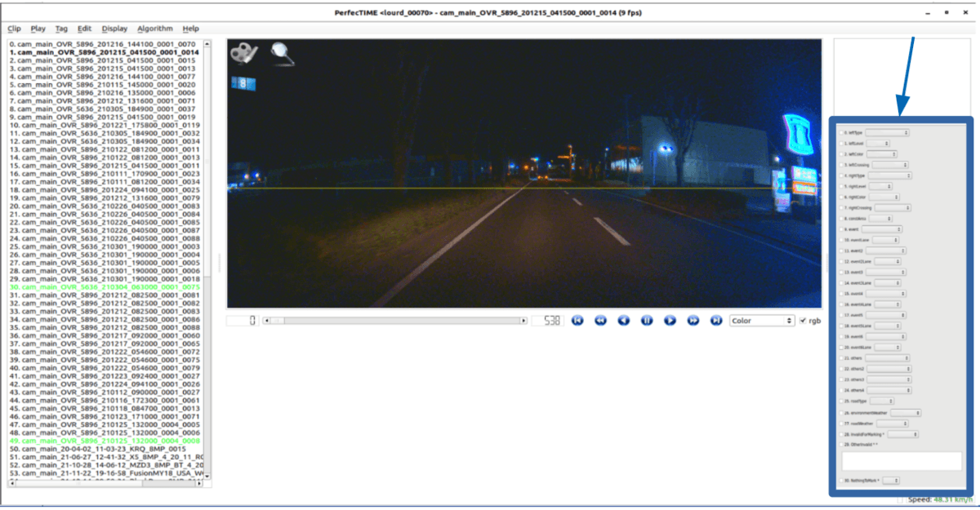Click the play backward button
Viewport: 980px width, 510px height.
tap(623, 321)
